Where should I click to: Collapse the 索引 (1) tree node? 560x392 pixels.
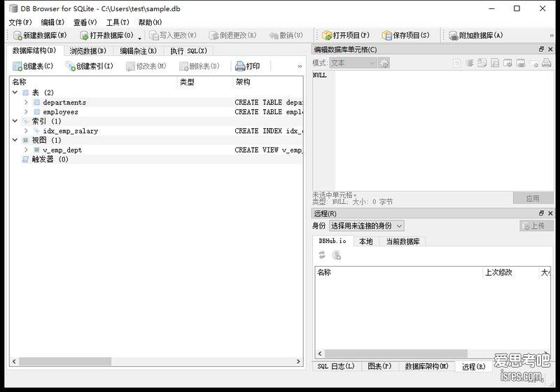pyautogui.click(x=15, y=121)
